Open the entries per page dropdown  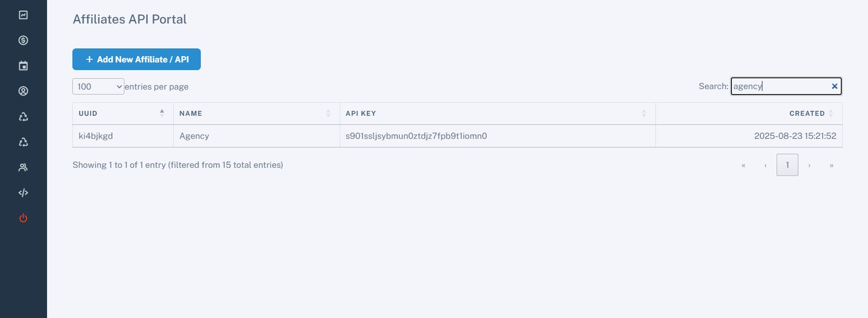click(98, 86)
